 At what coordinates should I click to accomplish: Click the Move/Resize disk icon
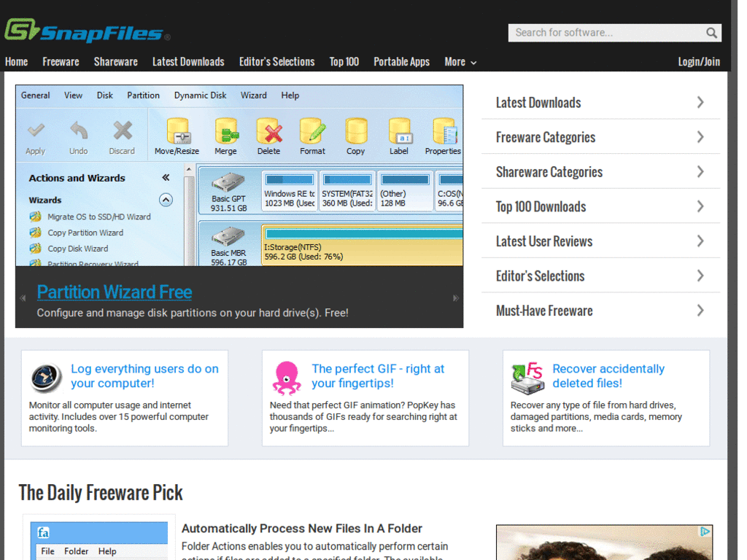[x=178, y=131]
